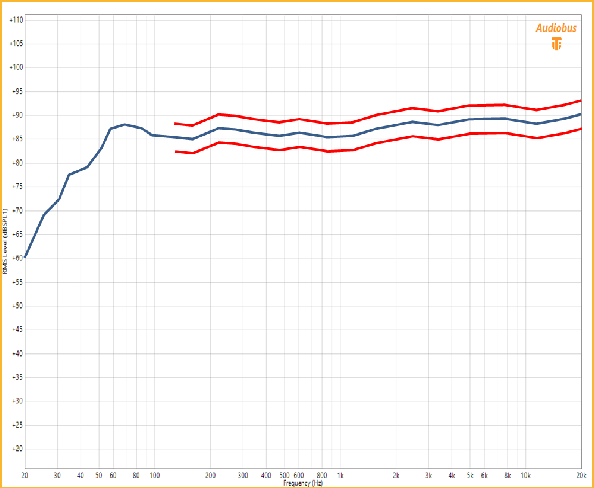The image size is (594, 488).
Task: Click the 10k tick on the frequency axis
Action: click(525, 475)
